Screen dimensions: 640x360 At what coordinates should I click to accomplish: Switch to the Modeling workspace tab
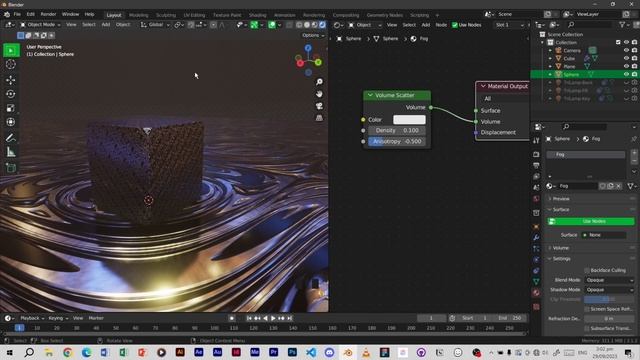click(x=138, y=15)
